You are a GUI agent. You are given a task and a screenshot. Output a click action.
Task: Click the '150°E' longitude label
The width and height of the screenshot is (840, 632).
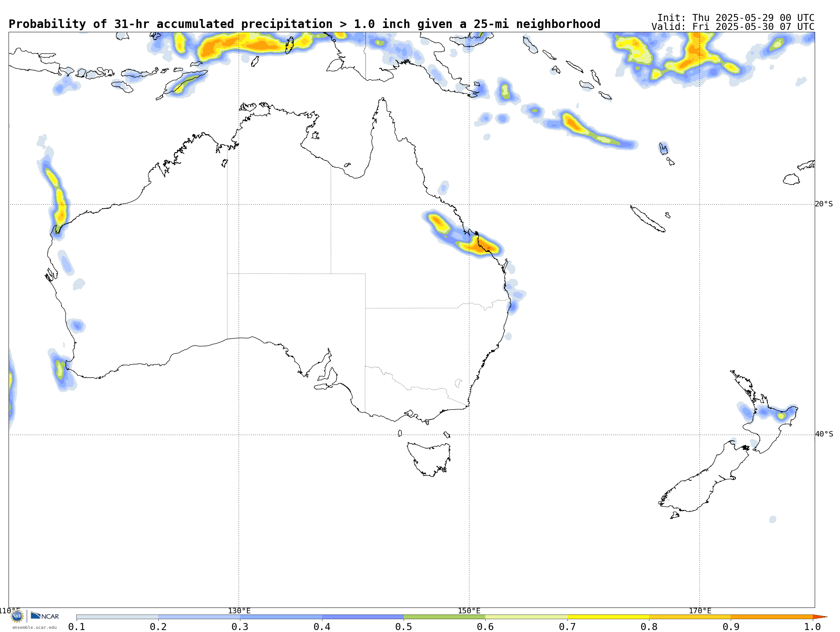point(469,611)
